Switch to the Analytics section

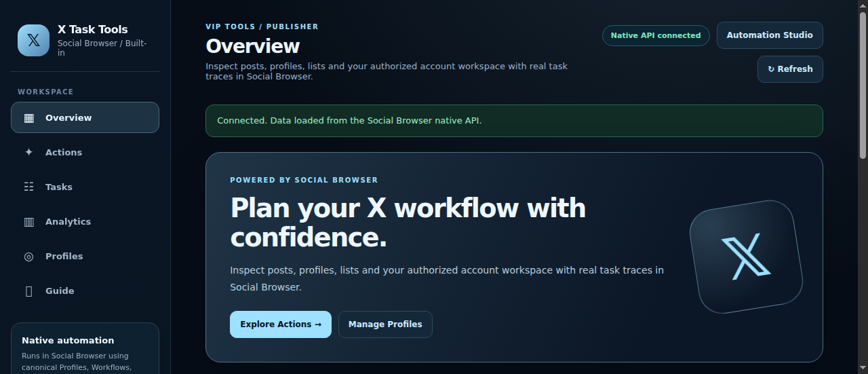[x=85, y=221]
